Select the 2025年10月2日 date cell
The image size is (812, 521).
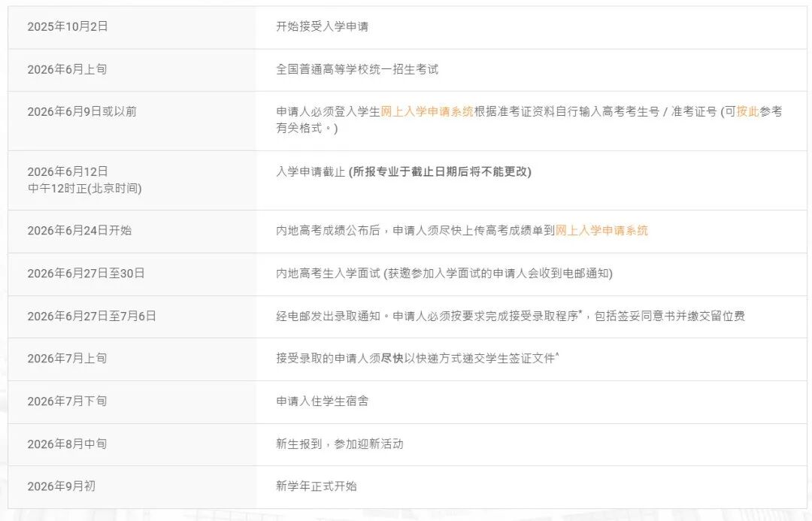71,27
